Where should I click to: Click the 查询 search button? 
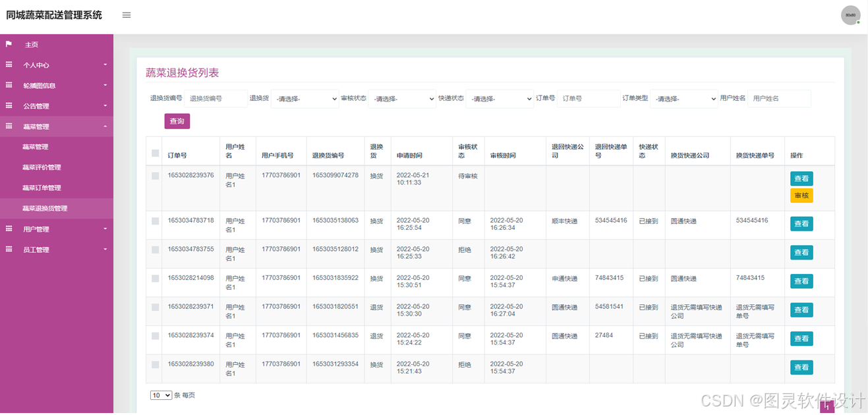[177, 121]
